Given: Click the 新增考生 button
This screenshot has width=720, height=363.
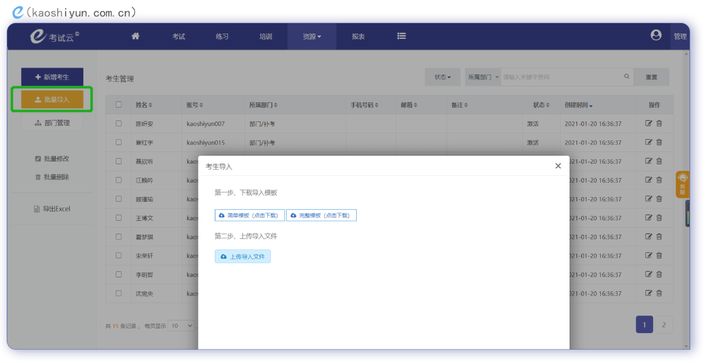Looking at the screenshot, I should [x=52, y=77].
